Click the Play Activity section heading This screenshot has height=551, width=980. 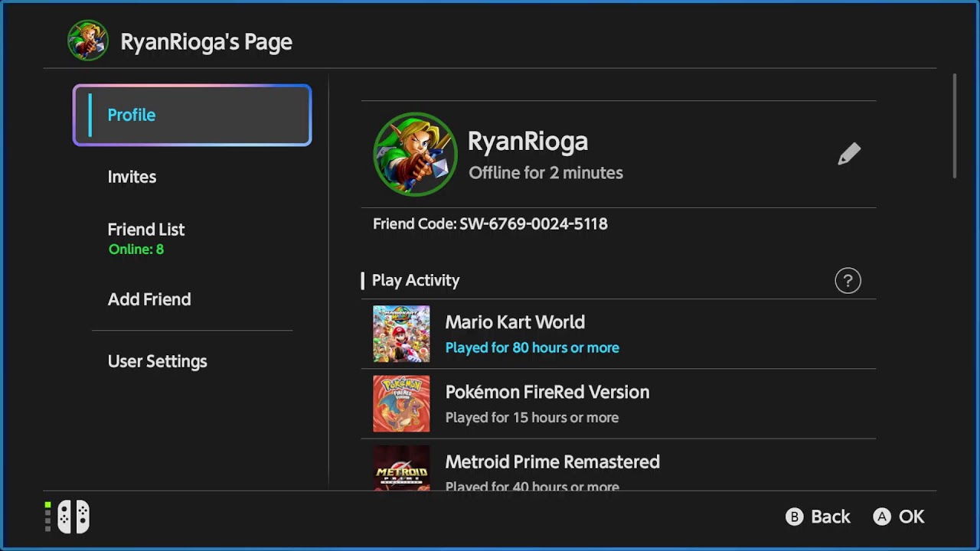[416, 281]
